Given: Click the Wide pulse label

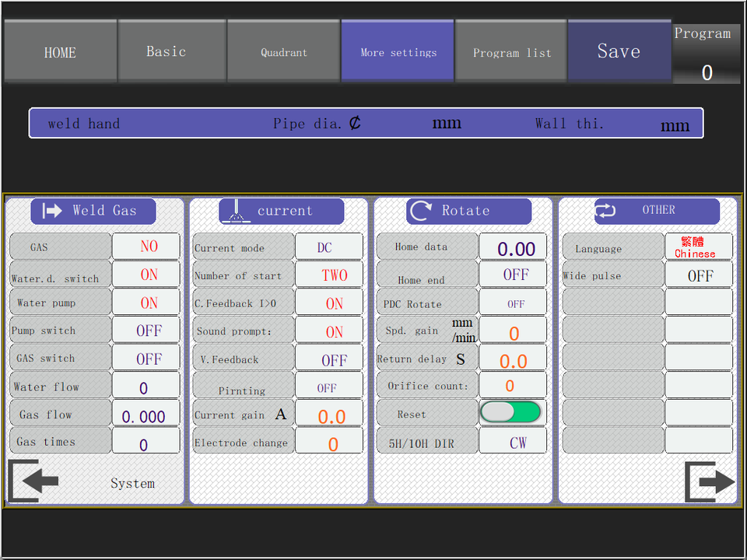Looking at the screenshot, I should (x=592, y=275).
